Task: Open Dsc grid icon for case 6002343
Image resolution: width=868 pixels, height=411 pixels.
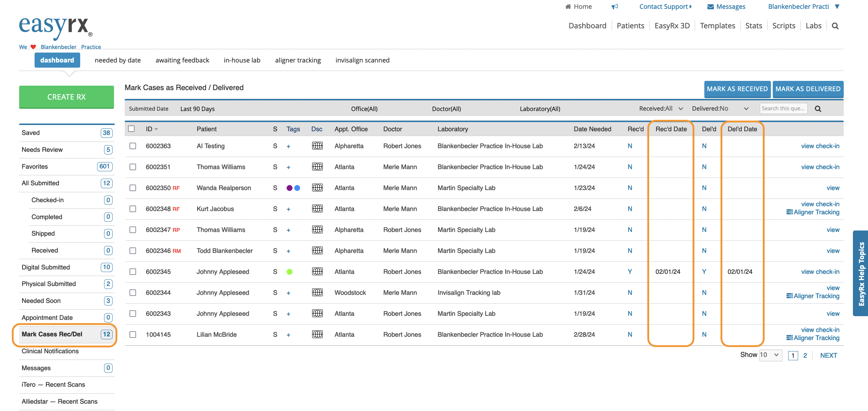Action: 317,314
